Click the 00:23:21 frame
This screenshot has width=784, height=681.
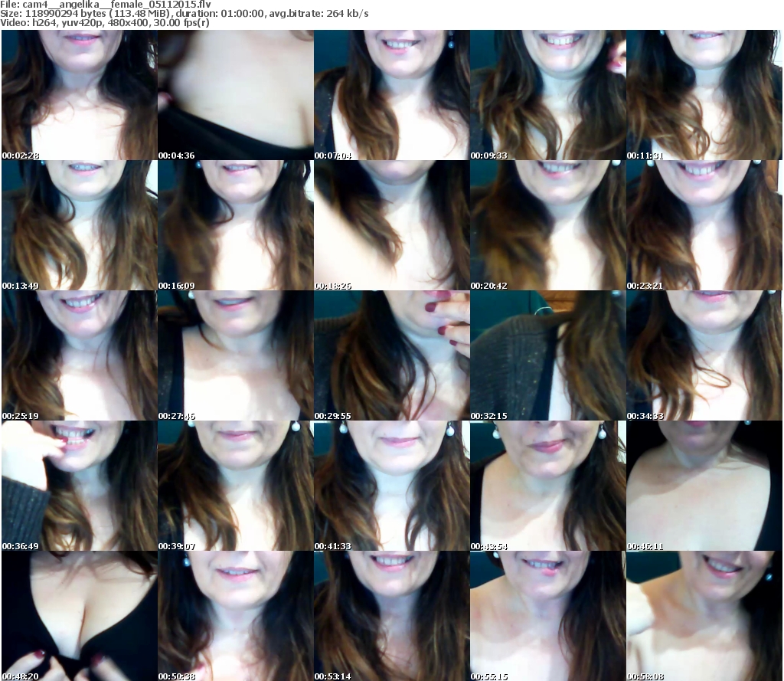click(x=704, y=225)
